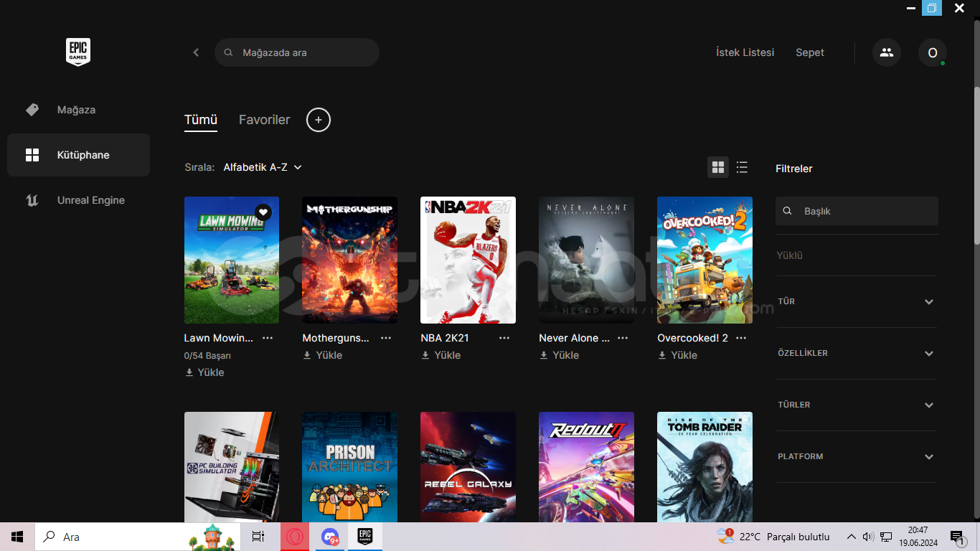Add a new collection with plus icon
This screenshot has width=980, height=551.
coord(319,120)
